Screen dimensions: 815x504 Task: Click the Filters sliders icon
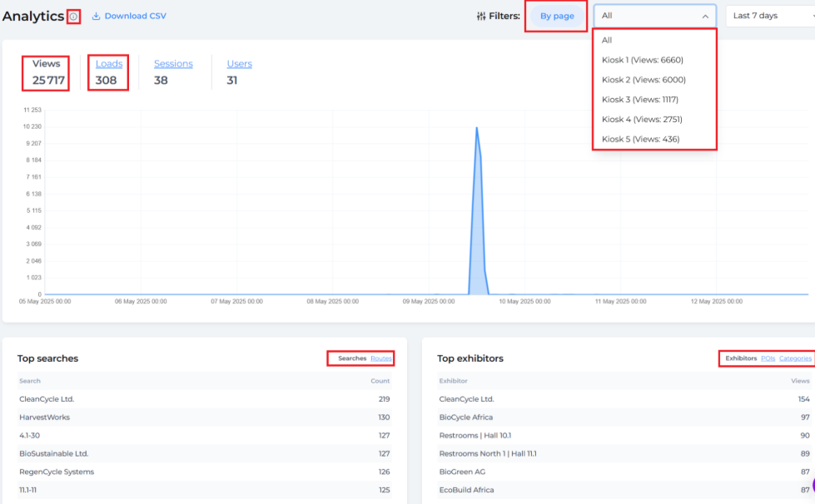coord(480,16)
